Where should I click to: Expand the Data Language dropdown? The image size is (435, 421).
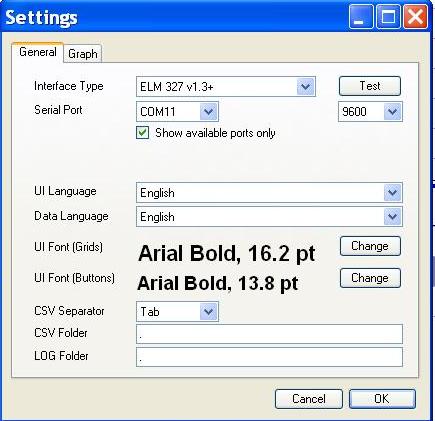[x=269, y=217]
